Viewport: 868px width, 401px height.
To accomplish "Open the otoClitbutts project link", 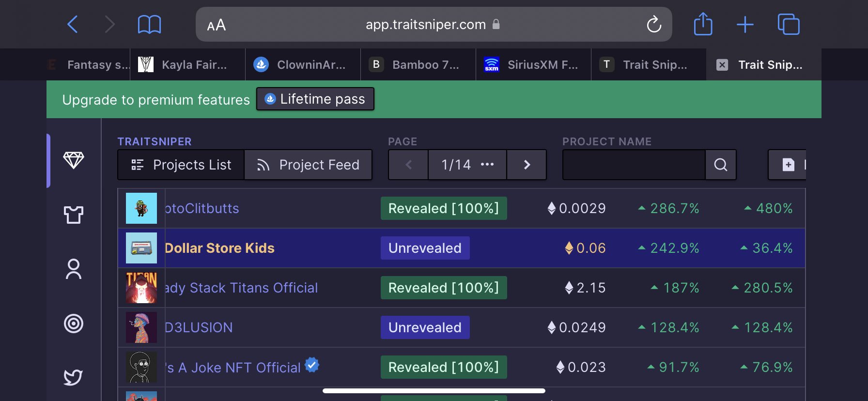I will pyautogui.click(x=202, y=208).
